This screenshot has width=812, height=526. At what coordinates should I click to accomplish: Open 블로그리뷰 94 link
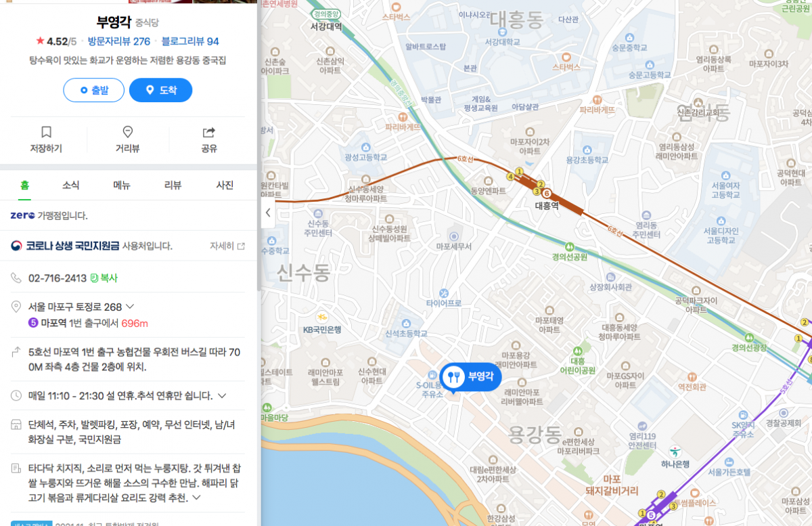pyautogui.click(x=190, y=41)
